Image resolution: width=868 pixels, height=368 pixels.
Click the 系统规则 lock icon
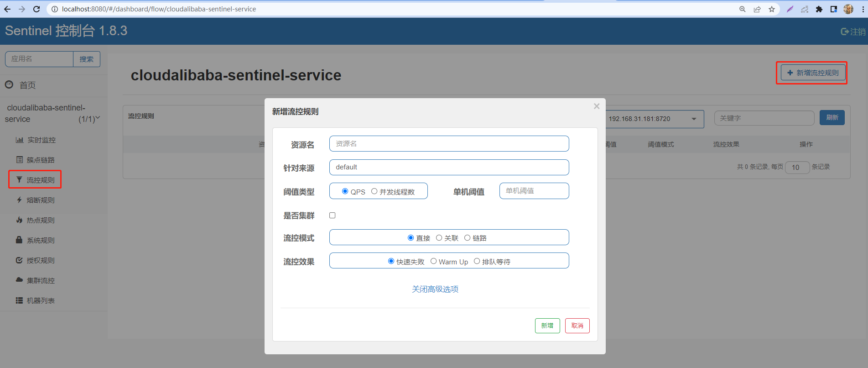pyautogui.click(x=19, y=240)
